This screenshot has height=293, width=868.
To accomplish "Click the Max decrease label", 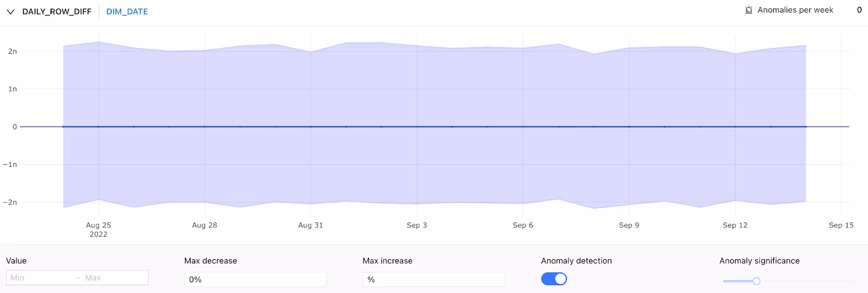I will 210,261.
